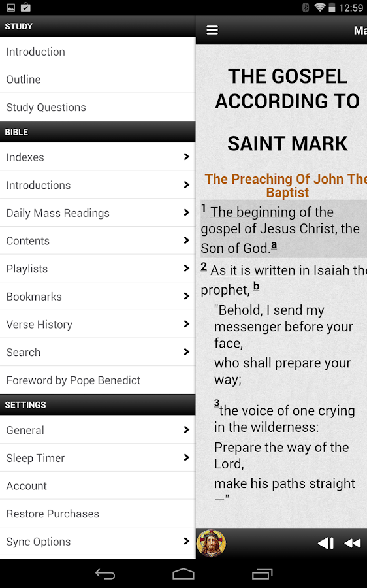
Task: Tap the Jesus icon in bottom bar
Action: coord(212,543)
